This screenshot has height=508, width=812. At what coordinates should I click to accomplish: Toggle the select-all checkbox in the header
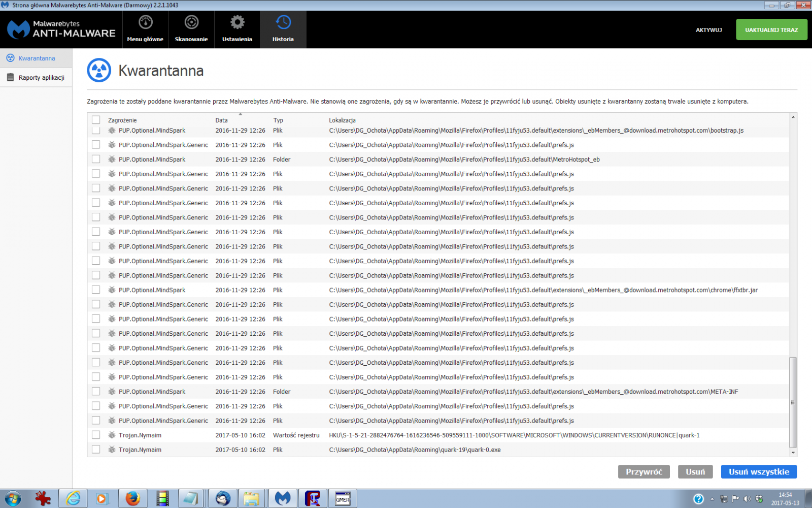pyautogui.click(x=96, y=120)
